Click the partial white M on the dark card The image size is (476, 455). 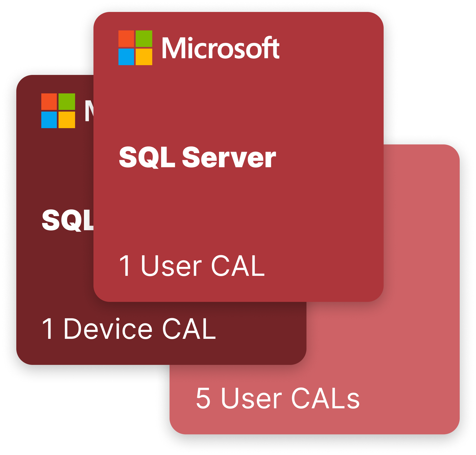coord(89,111)
